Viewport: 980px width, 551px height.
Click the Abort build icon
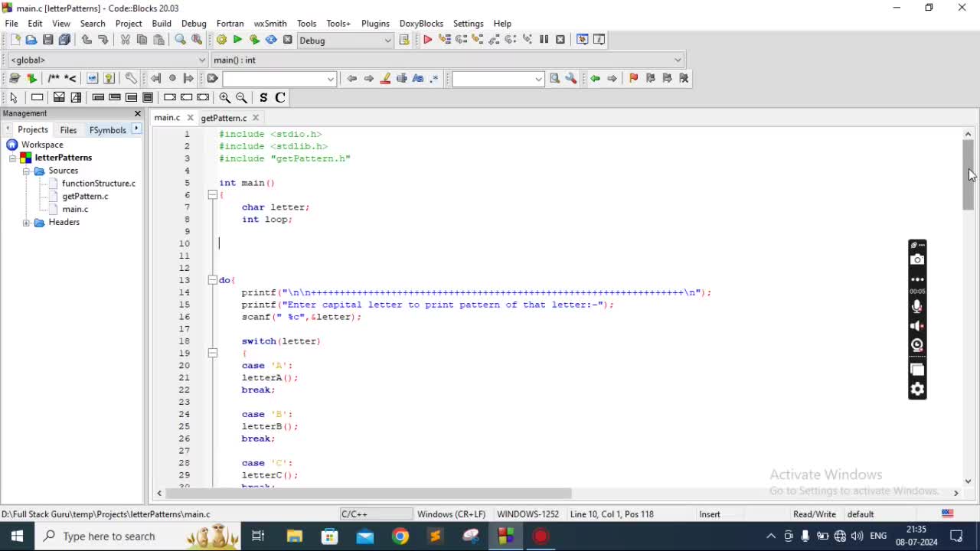(x=288, y=40)
